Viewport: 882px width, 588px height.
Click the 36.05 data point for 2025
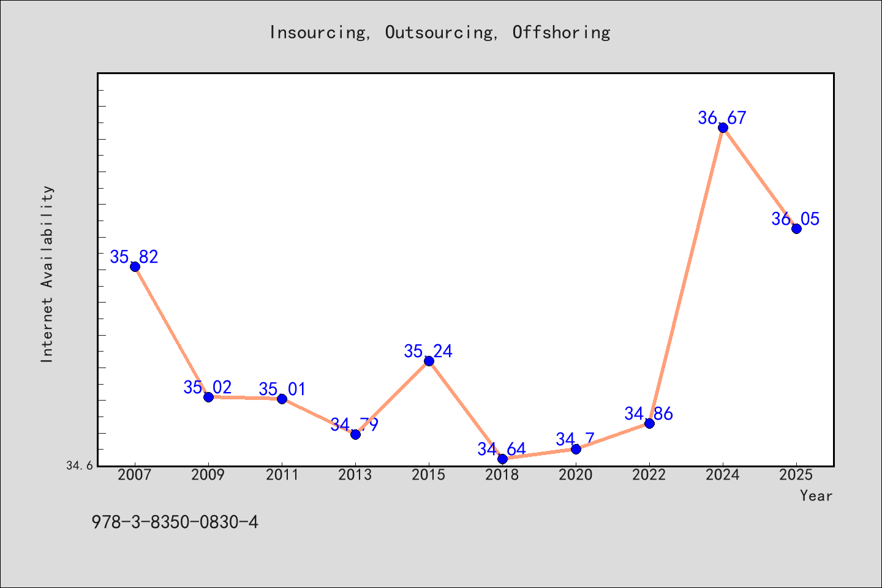[796, 228]
